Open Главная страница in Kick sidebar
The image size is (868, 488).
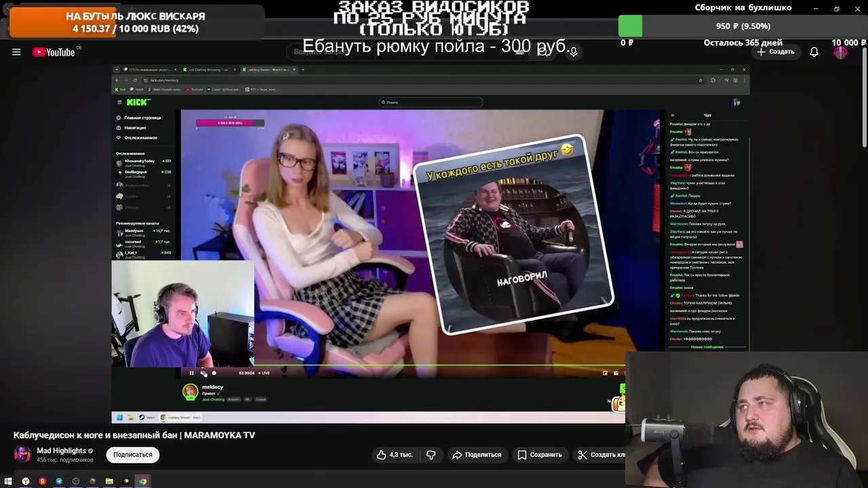point(139,117)
